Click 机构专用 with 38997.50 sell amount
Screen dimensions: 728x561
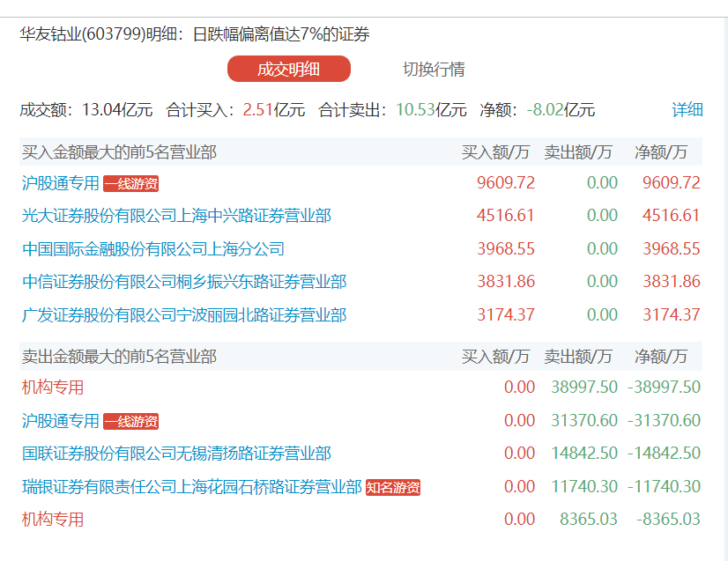click(53, 388)
